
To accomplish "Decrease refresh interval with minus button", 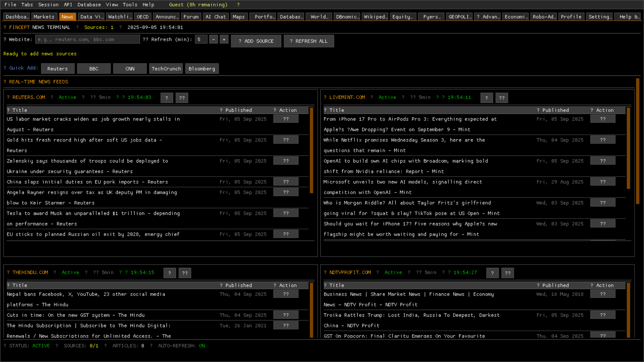I will 213,40.
